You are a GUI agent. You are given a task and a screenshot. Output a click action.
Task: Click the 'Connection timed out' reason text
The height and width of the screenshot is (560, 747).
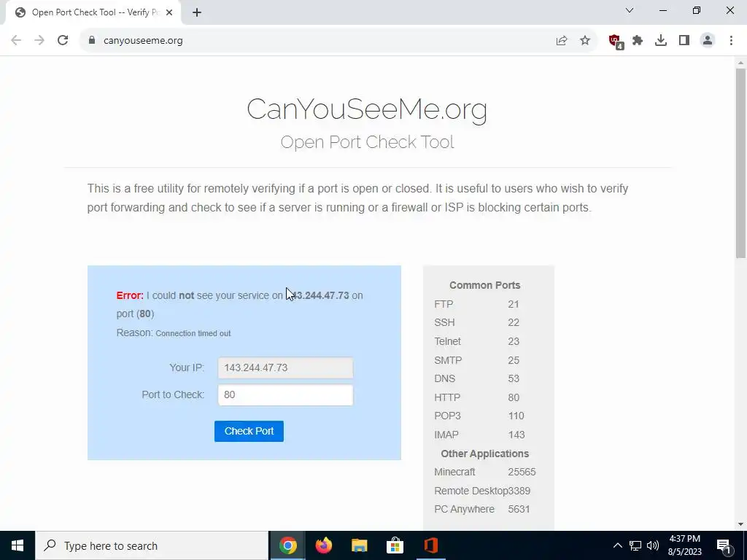click(x=193, y=334)
